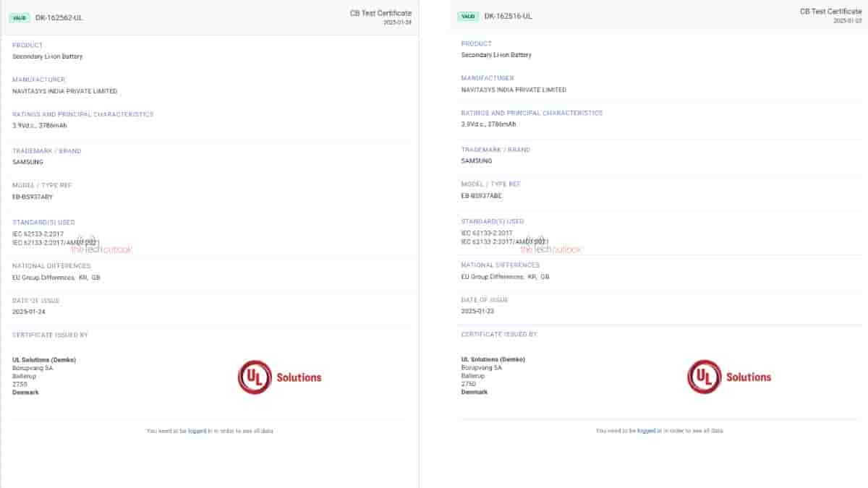This screenshot has width=868, height=488.
Task: Select the STANDARD(S) USED heading on right
Action: coord(491,221)
